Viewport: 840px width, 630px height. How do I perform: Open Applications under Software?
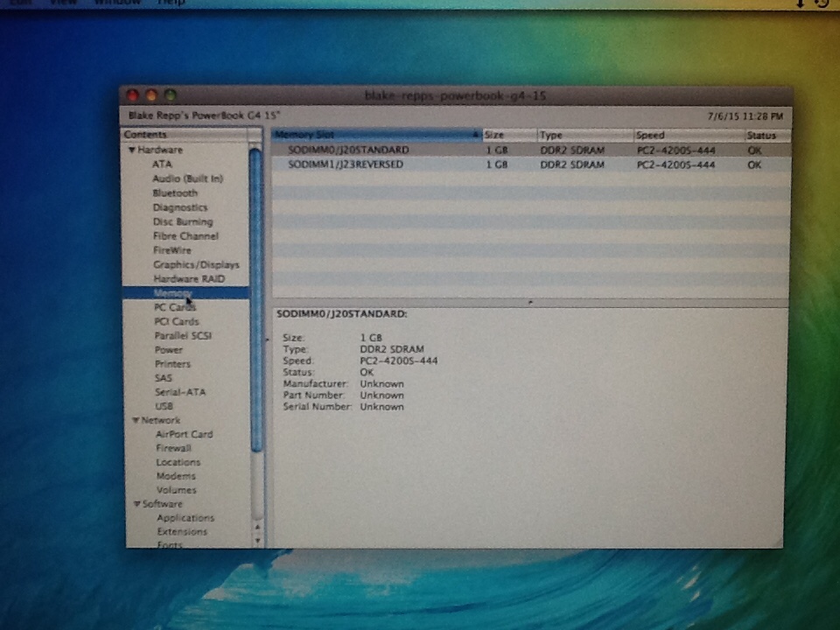pyautogui.click(x=185, y=517)
